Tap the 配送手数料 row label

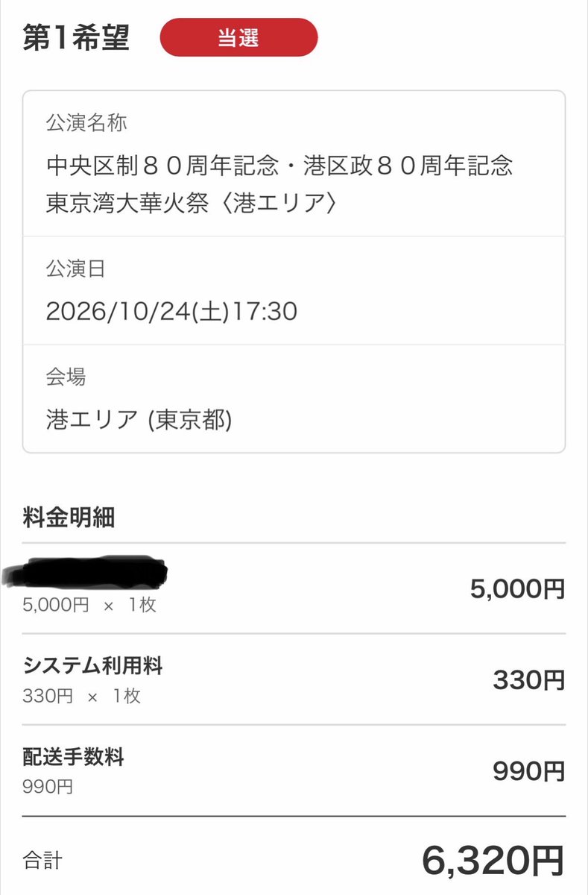pyautogui.click(x=73, y=758)
